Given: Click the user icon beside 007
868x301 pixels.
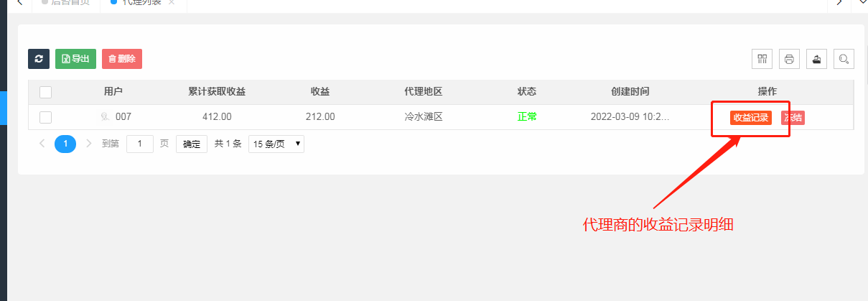Looking at the screenshot, I should (x=105, y=116).
